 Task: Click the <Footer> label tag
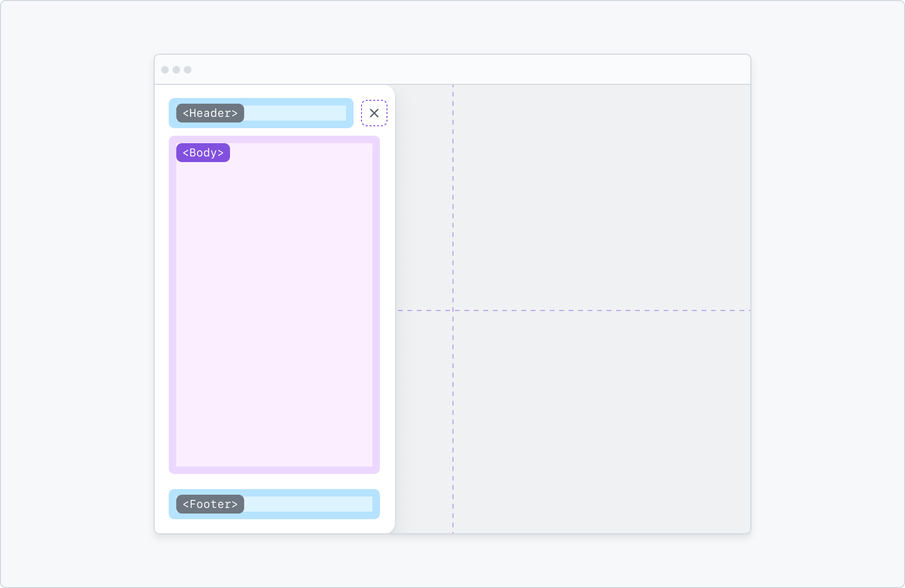point(210,504)
